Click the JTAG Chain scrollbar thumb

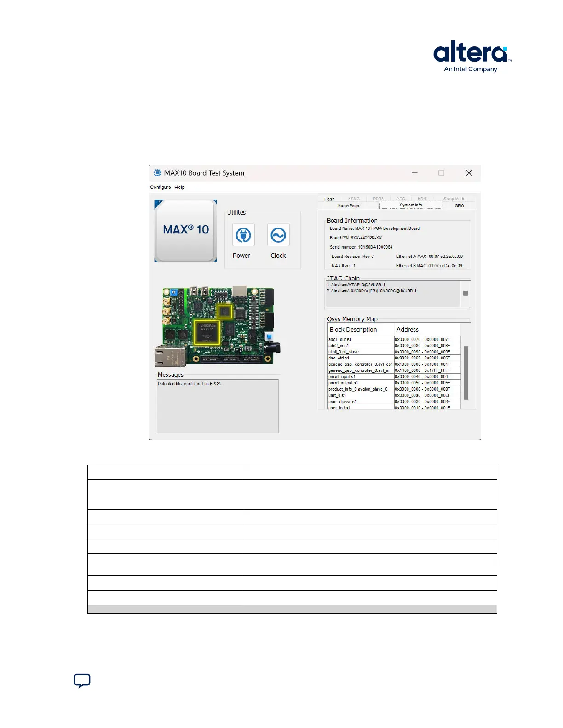pos(465,293)
